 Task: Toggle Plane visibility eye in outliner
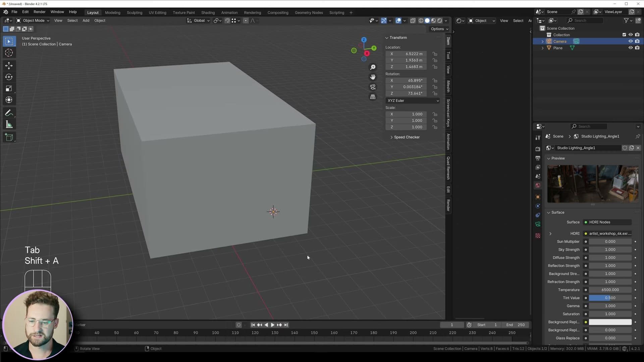pos(631,48)
